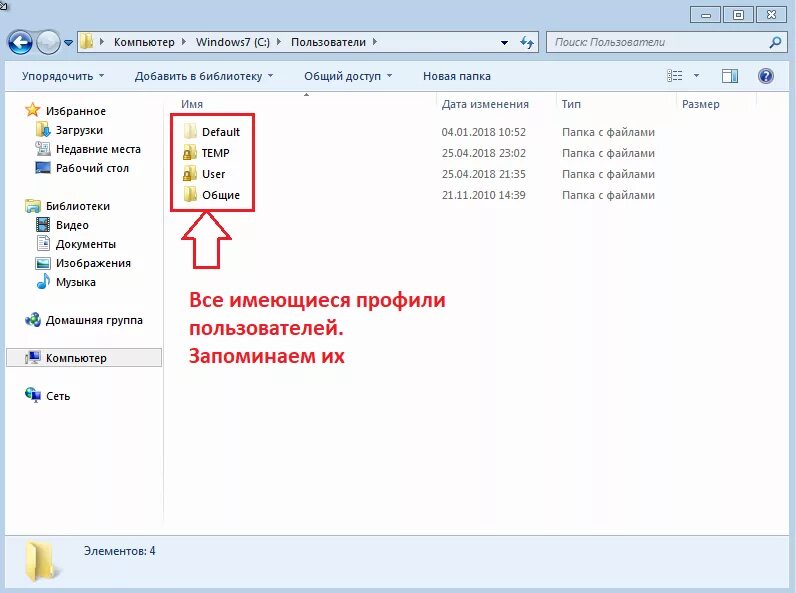Open the Видео library
This screenshot has width=796, height=593.
pos(72,225)
